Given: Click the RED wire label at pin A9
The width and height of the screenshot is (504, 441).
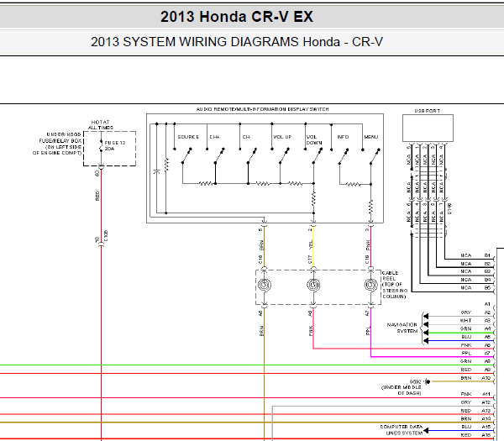Looking at the screenshot, I should [x=465, y=370].
